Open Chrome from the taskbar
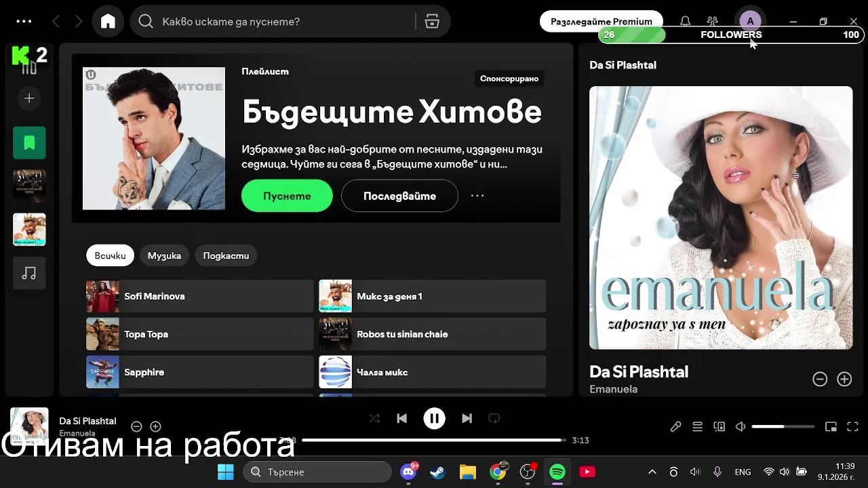The height and width of the screenshot is (488, 868). (x=498, y=472)
